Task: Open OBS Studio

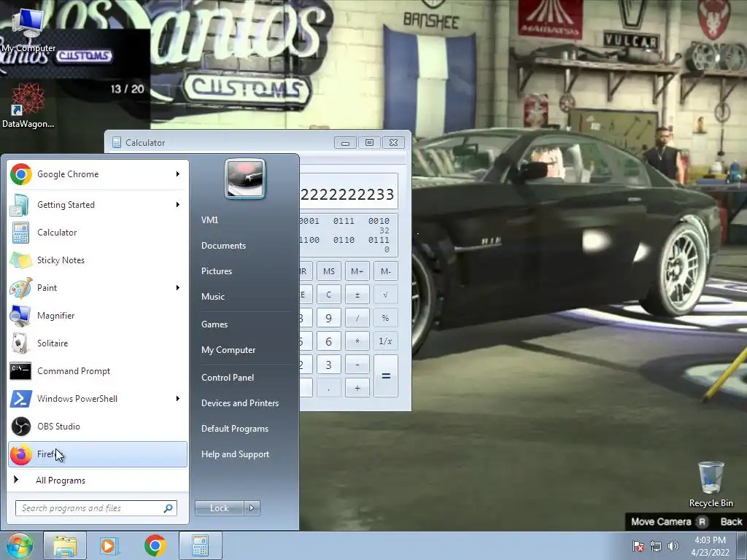Action: [98, 426]
